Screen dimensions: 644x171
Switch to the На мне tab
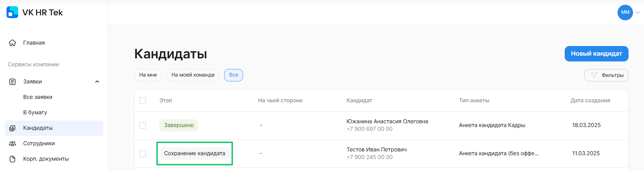coord(148,75)
